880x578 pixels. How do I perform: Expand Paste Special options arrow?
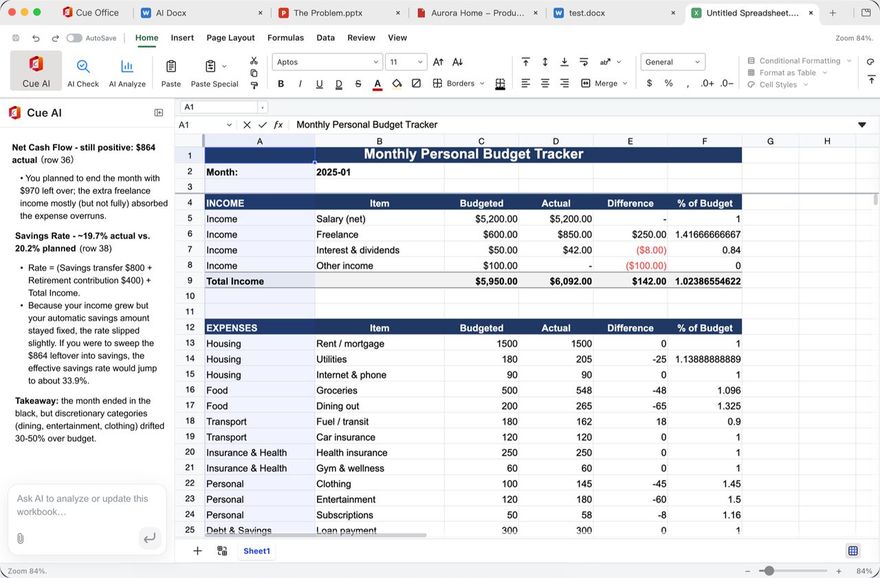click(224, 66)
